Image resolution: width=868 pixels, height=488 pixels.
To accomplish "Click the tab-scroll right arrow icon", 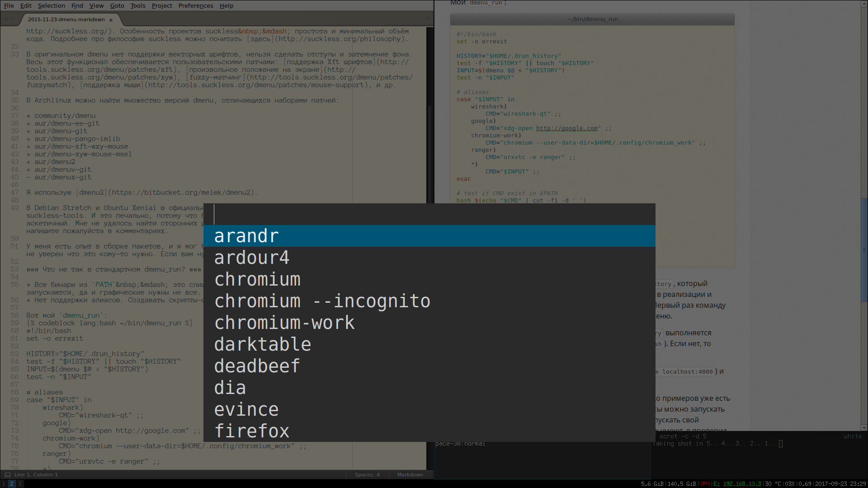I will 13,19.
